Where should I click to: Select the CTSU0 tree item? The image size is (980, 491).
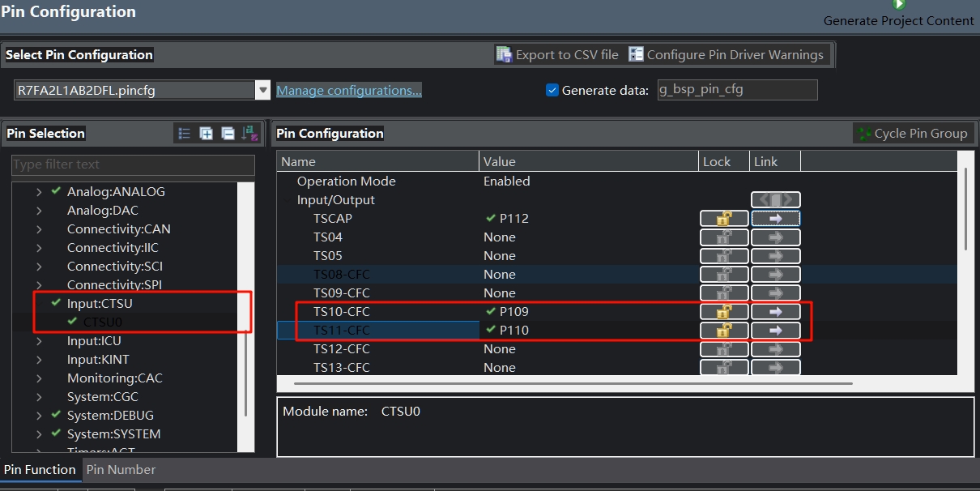pos(103,322)
